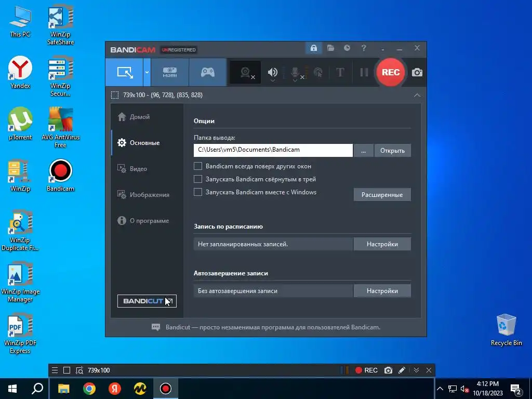Browse for output folder with ... button
Viewport: 532px width, 399px height.
363,150
